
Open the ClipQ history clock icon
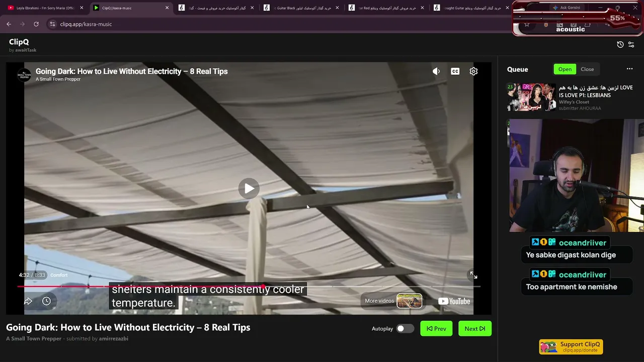pos(620,44)
